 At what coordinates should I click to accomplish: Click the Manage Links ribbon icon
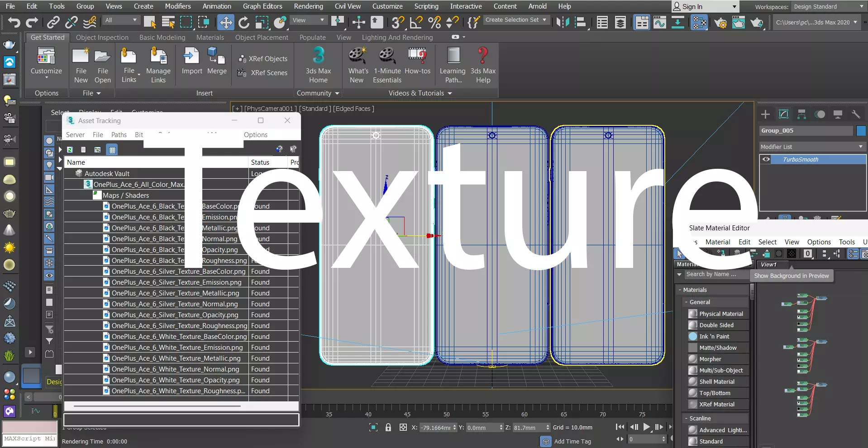[158, 65]
